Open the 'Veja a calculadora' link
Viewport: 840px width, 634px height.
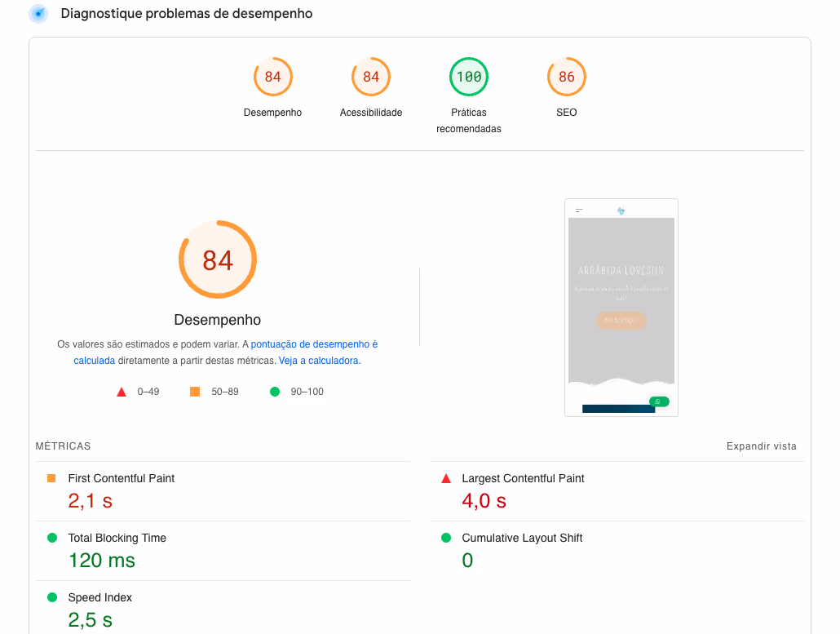pyautogui.click(x=319, y=360)
